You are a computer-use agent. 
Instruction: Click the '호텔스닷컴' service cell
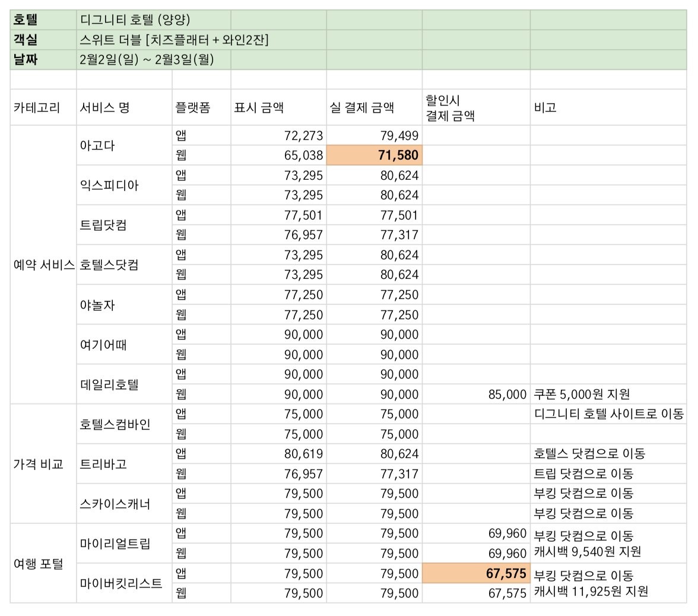click(124, 265)
